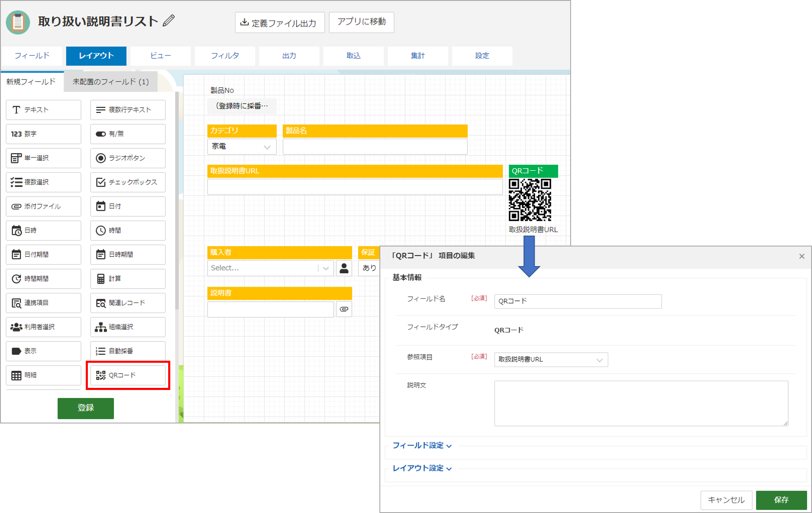This screenshot has height=513, width=812.
Task: Click the 説明書 file input box
Action: click(x=271, y=309)
